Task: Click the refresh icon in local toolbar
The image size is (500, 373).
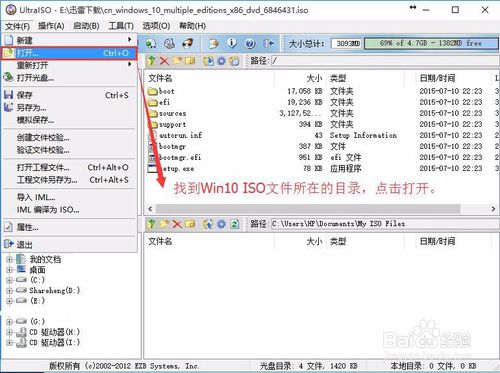Action: click(234, 224)
